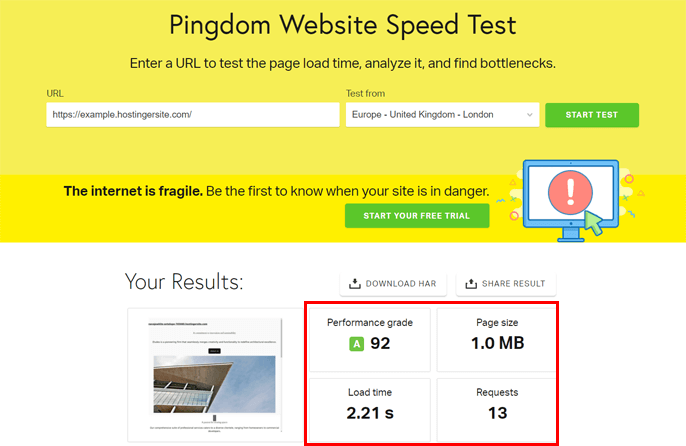
Task: Click the green cursor arrow on monitor illustration
Action: 594,223
